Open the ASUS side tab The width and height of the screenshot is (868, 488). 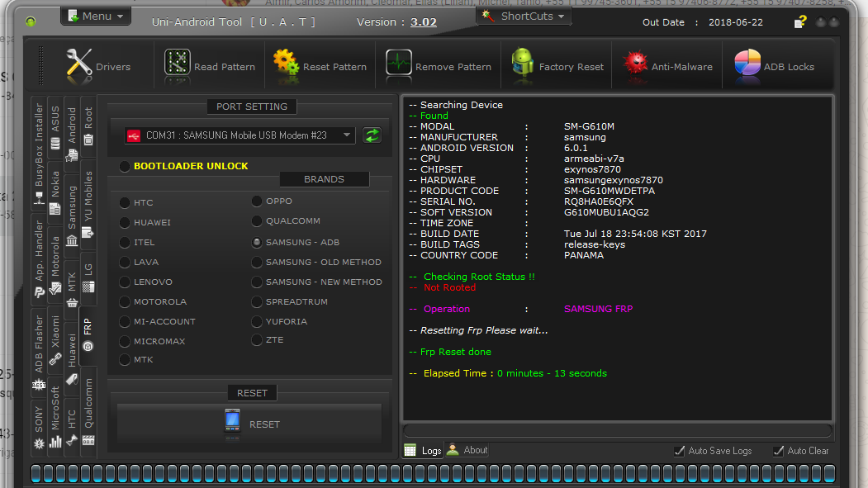click(x=55, y=128)
